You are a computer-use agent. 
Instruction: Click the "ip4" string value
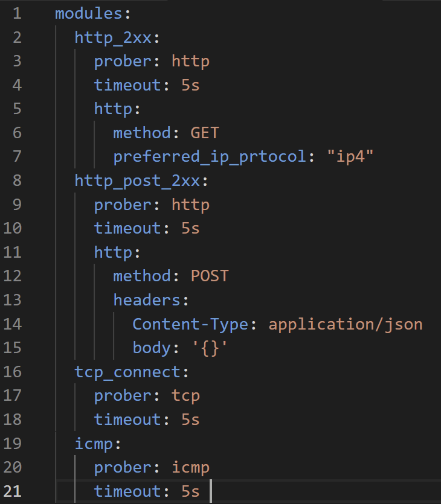coord(350,157)
